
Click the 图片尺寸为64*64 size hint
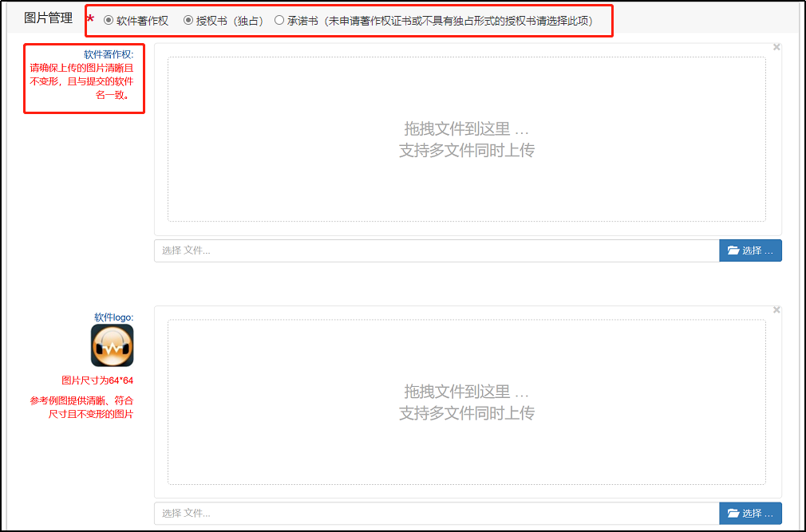tap(97, 380)
